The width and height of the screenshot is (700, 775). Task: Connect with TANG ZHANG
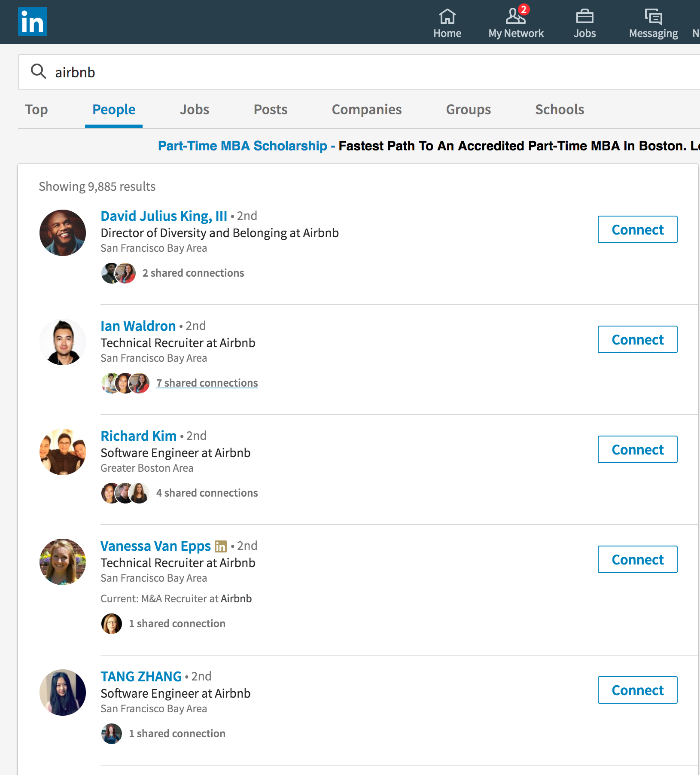(x=637, y=690)
